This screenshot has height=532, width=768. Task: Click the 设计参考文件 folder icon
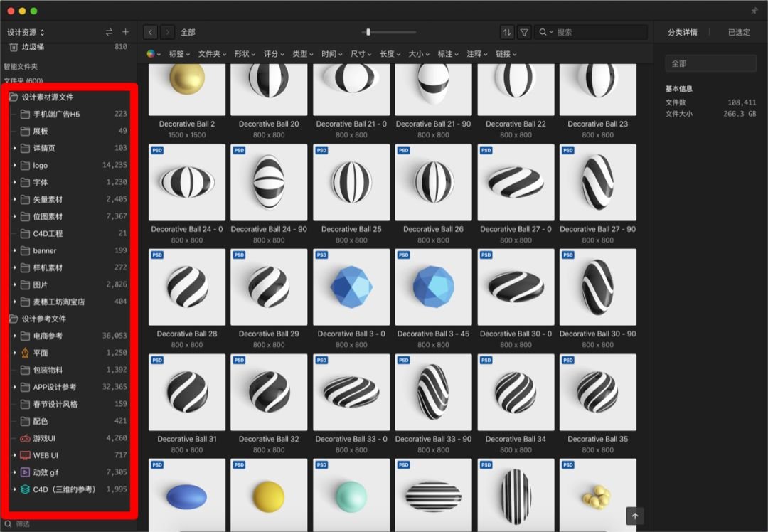click(x=14, y=319)
